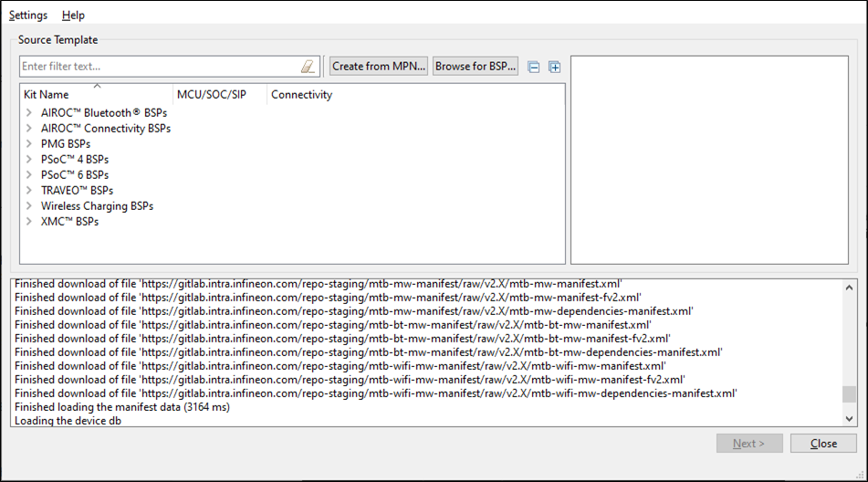Click the expand all tree icon
Image resolution: width=868 pixels, height=482 pixels.
(x=554, y=67)
